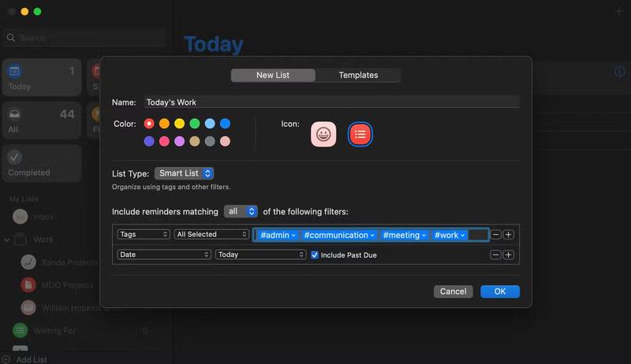The height and width of the screenshot is (364, 631).
Task: Confirm the new list with OK
Action: pyautogui.click(x=500, y=292)
